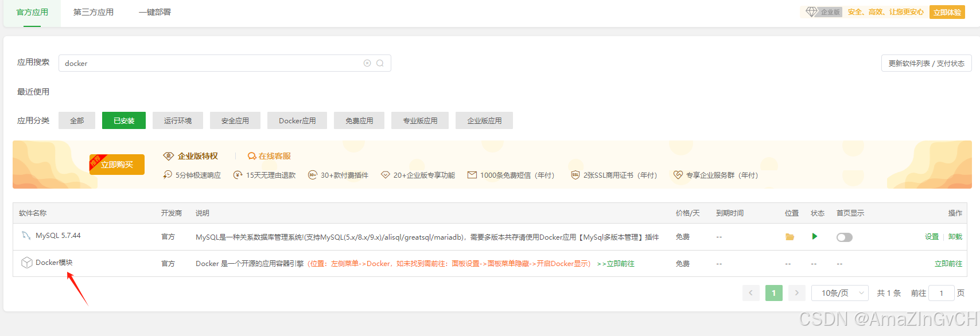
Task: Go to previous page arrow
Action: click(x=751, y=293)
